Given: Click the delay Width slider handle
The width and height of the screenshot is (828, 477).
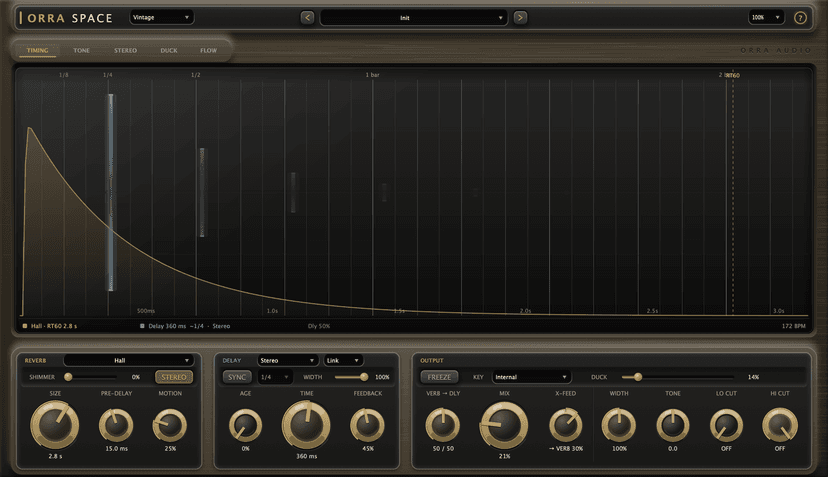Looking at the screenshot, I should [x=364, y=377].
